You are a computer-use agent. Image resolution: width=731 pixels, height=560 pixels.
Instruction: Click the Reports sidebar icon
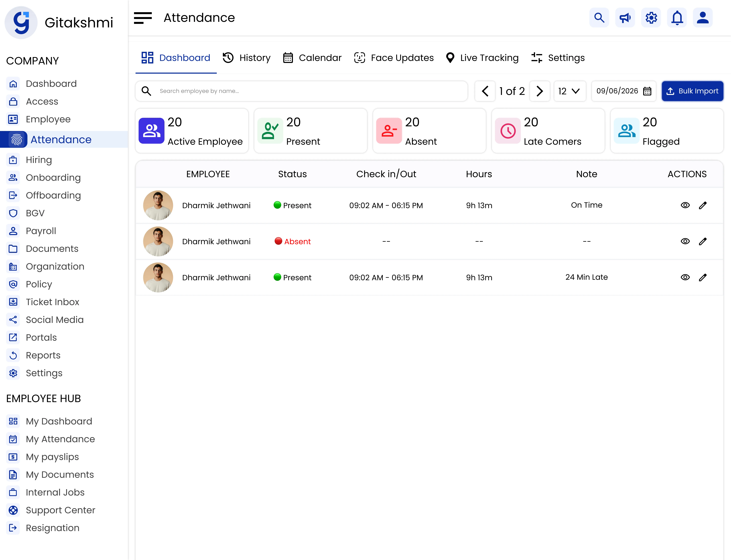(x=13, y=355)
